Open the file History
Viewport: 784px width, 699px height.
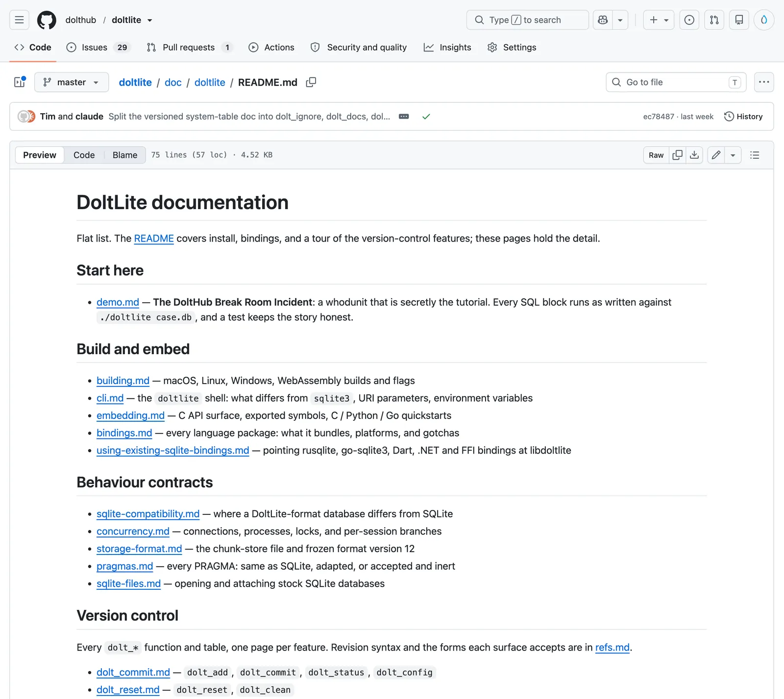point(743,117)
